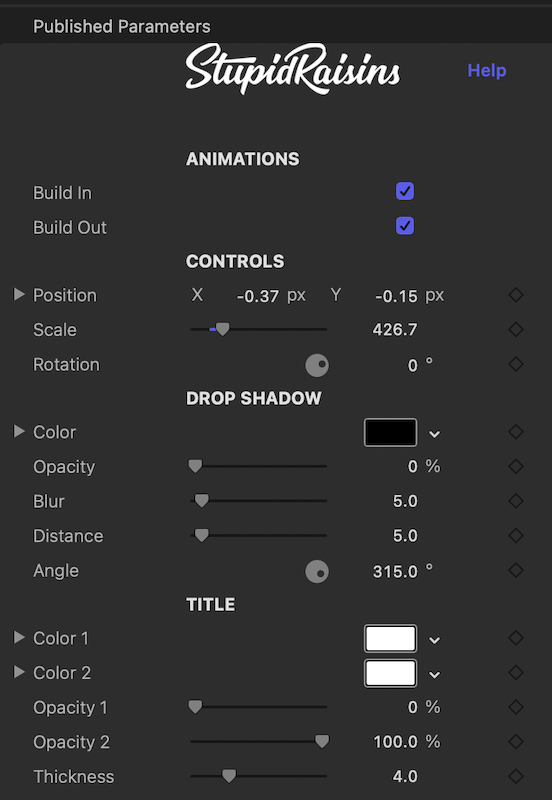This screenshot has width=552, height=800.
Task: Add keyframe for the Rotation parameter
Action: [x=516, y=364]
